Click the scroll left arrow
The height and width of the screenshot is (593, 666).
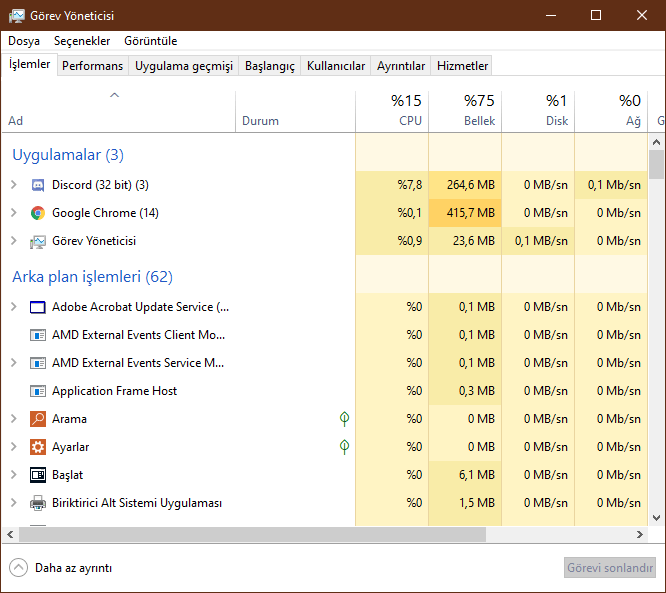(10, 534)
